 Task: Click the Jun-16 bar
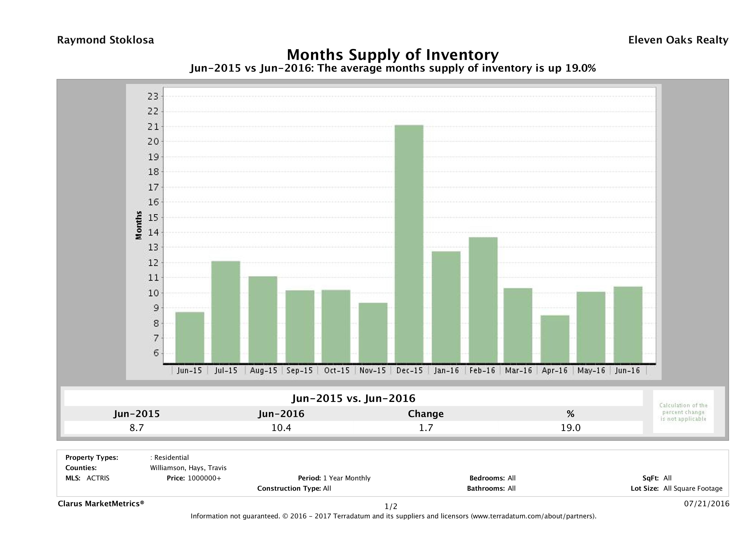coord(628,324)
